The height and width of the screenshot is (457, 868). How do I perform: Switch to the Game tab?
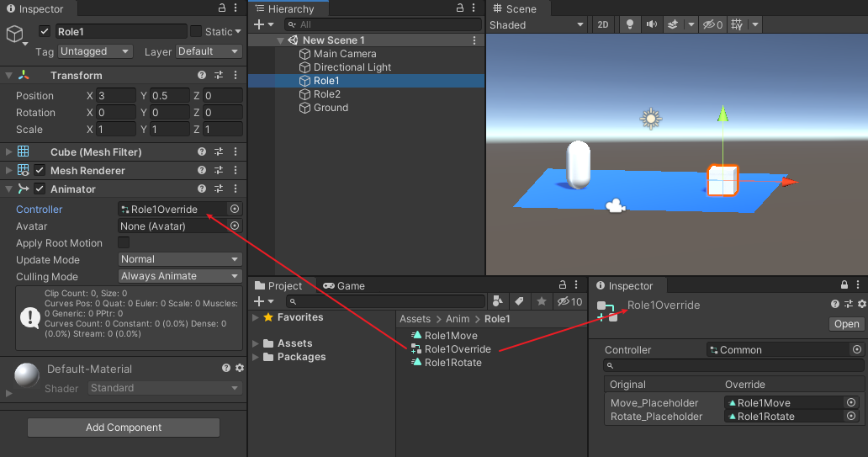[344, 286]
